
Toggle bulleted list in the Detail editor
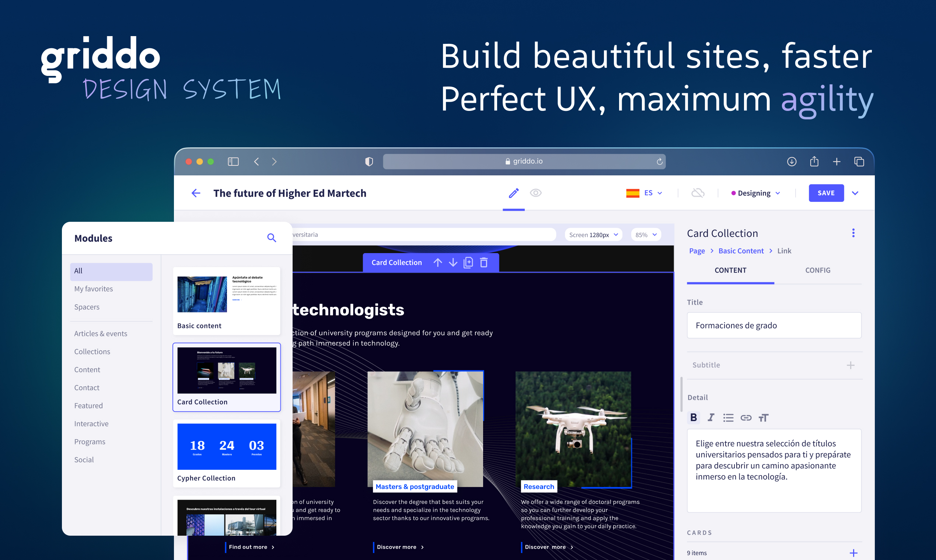(728, 417)
